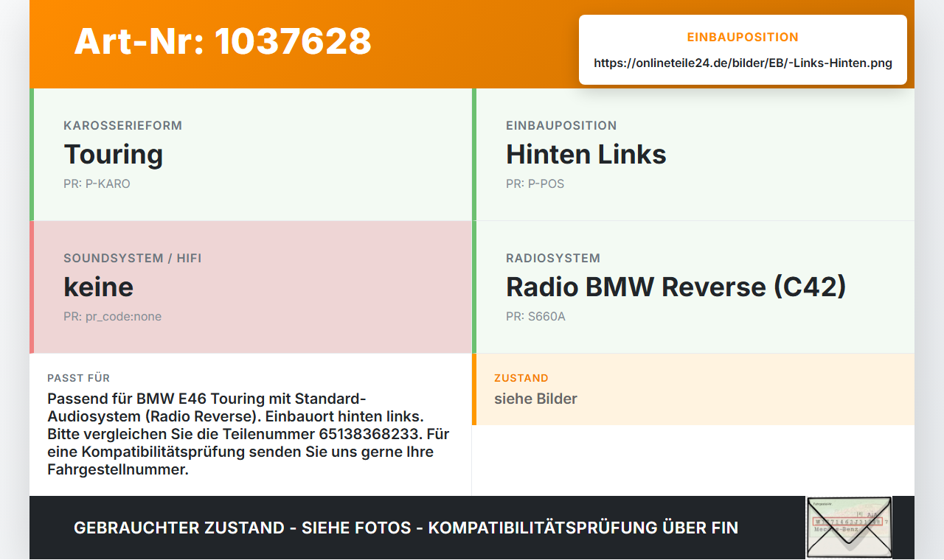Viewport: 944px width, 560px height.
Task: Click the Radio BMW Reverse (C42) value
Action: point(676,287)
